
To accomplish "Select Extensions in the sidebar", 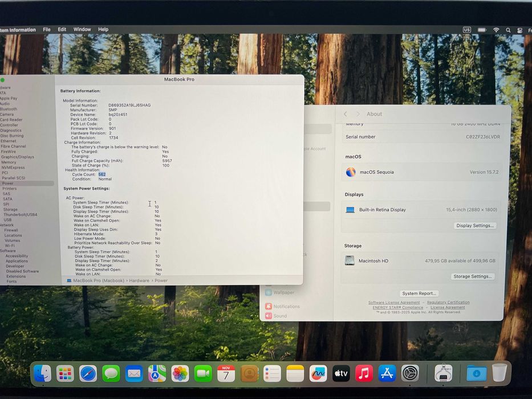I will [16, 276].
